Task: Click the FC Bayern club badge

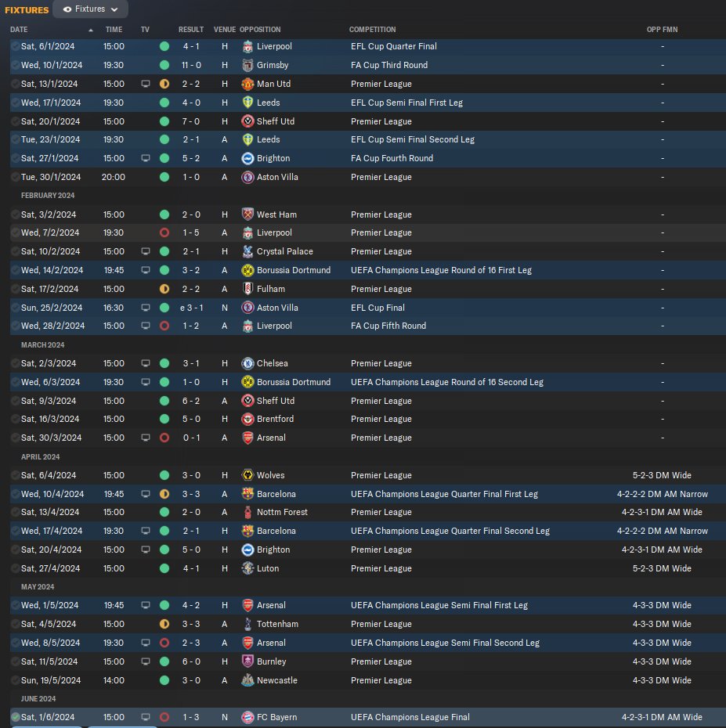Action: tap(247, 717)
